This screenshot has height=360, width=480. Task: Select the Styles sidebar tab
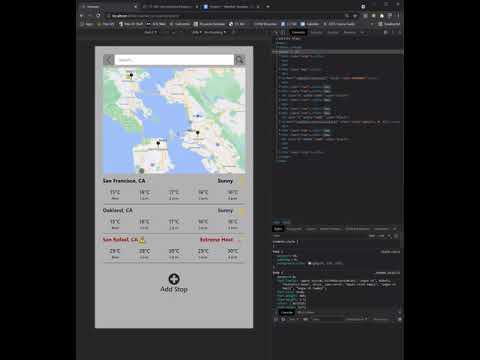(278, 229)
